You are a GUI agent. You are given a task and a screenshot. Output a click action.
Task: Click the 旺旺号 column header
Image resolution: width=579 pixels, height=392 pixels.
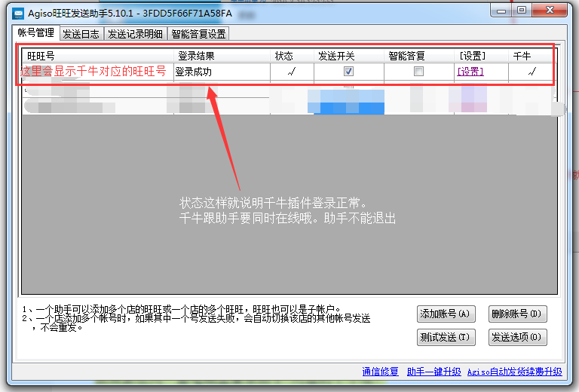point(98,56)
